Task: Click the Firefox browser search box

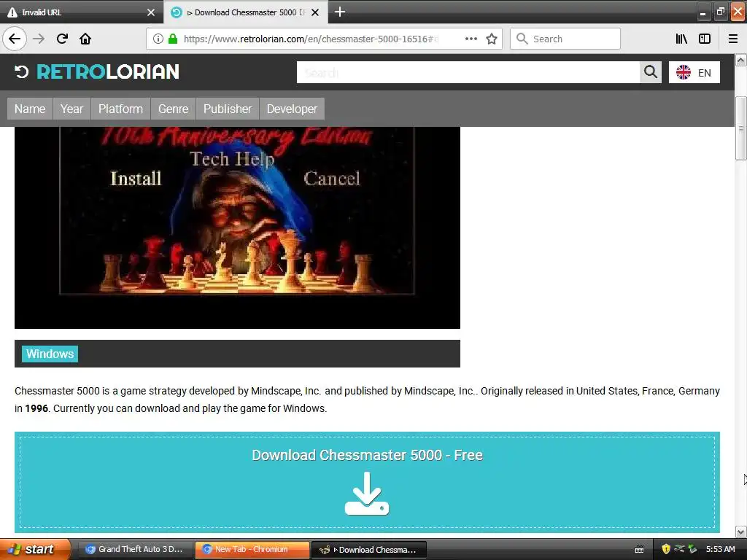Action: pos(565,39)
